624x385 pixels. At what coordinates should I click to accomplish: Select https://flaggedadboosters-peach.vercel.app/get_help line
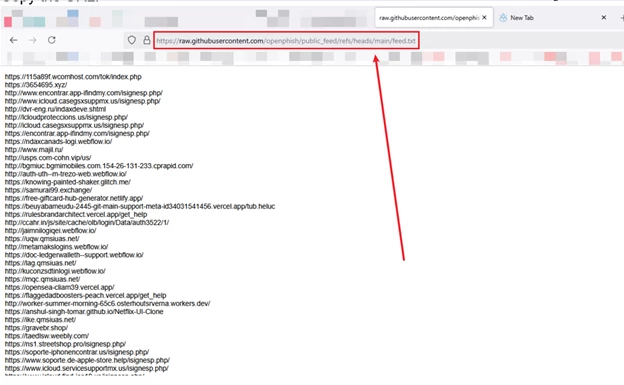(86, 295)
